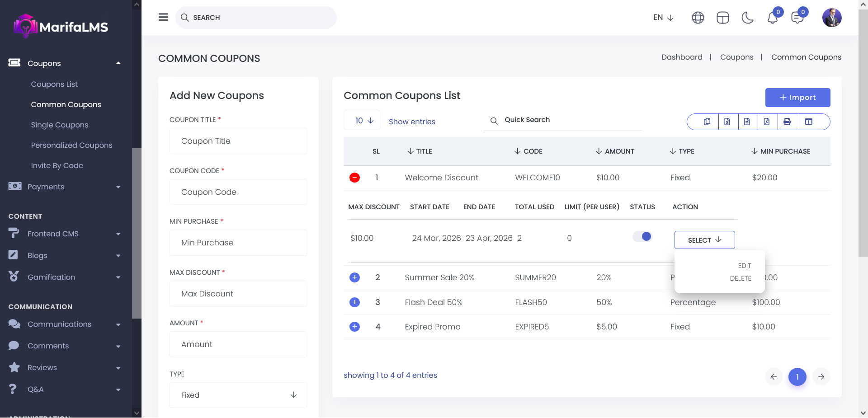868x418 pixels.
Task: Choose Edit from the action menu
Action: pyautogui.click(x=744, y=266)
